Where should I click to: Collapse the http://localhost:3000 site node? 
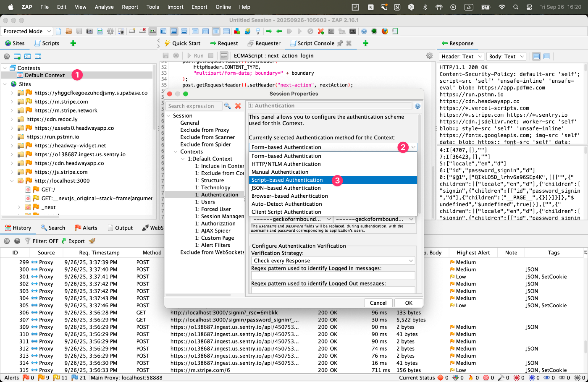12,181
